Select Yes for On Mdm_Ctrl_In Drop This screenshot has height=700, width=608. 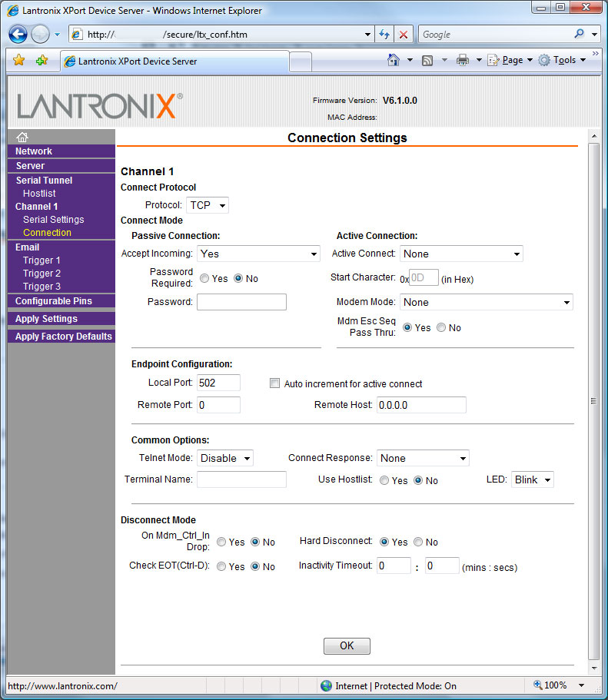point(221,542)
